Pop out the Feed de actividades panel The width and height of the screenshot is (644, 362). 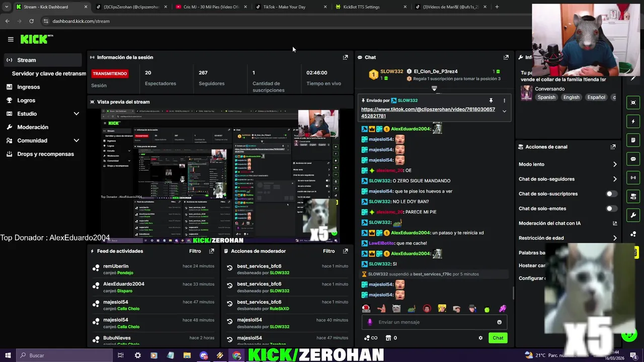[x=211, y=251]
